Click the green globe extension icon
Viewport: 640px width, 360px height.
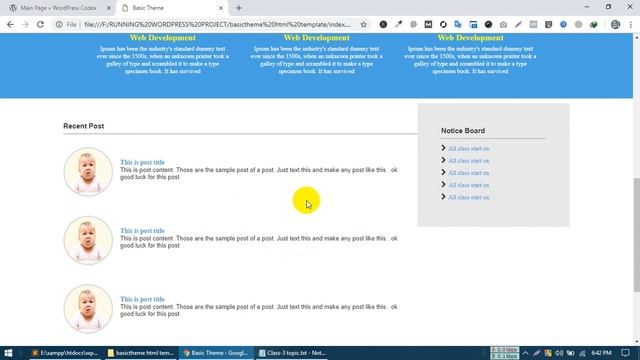(x=593, y=24)
